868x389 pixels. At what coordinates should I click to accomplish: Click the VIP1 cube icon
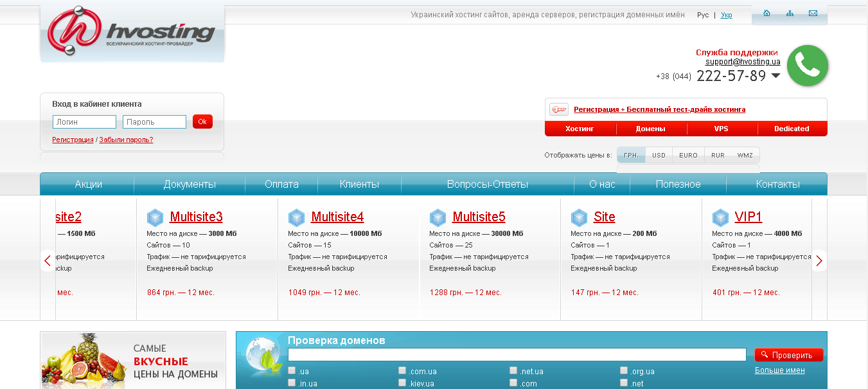pyautogui.click(x=720, y=217)
